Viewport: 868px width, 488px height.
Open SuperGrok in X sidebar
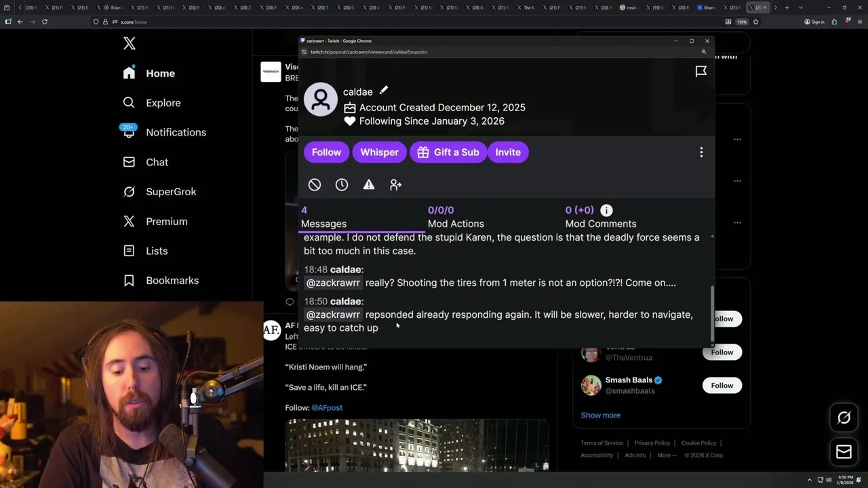(159, 192)
